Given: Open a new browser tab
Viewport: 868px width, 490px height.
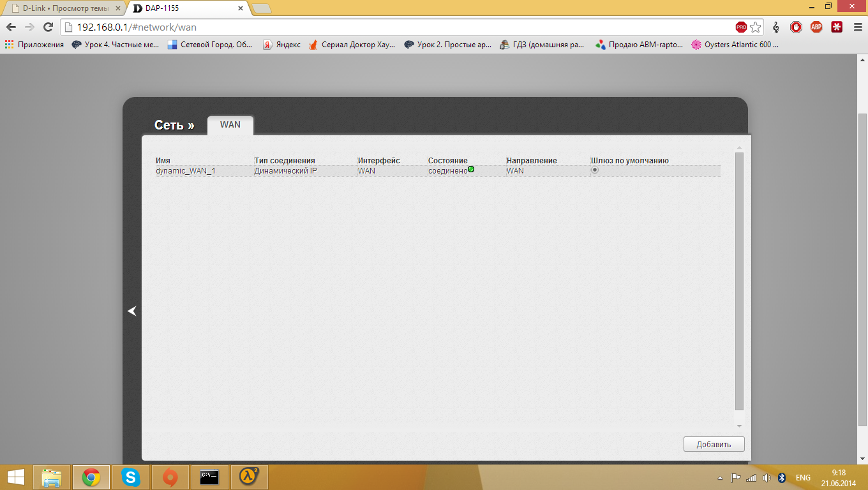Looking at the screenshot, I should tap(262, 8).
